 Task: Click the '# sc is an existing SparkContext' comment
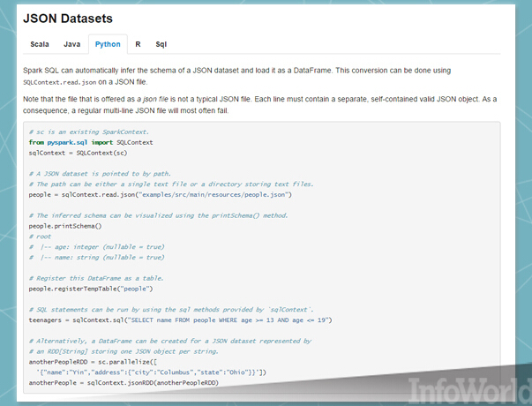pyautogui.click(x=89, y=132)
